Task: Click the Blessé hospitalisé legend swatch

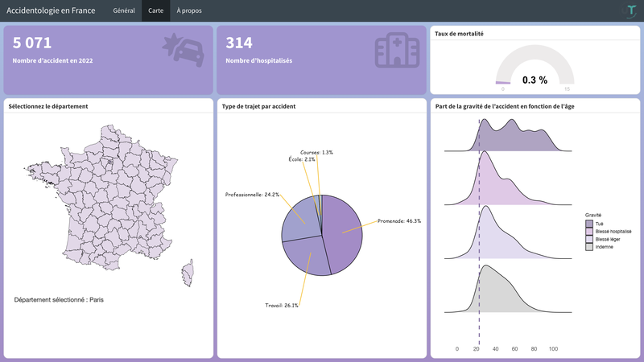Action: tap(589, 231)
